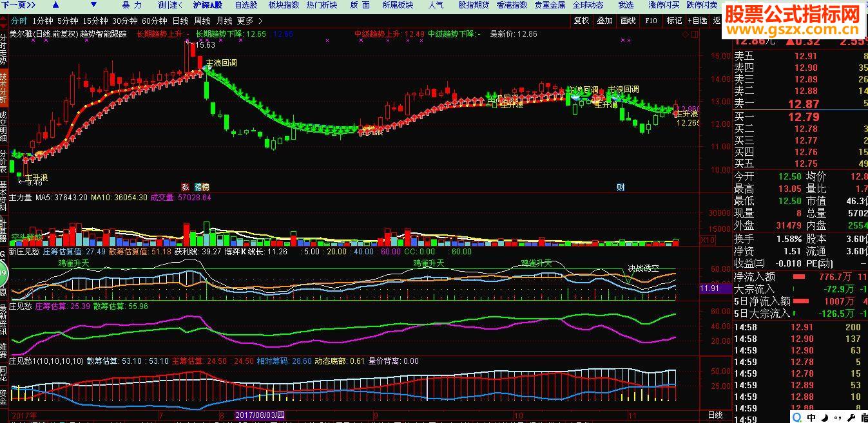Screen dimensions: 868x423
Task: Click 卖五 price 12.91
Action: point(805,56)
